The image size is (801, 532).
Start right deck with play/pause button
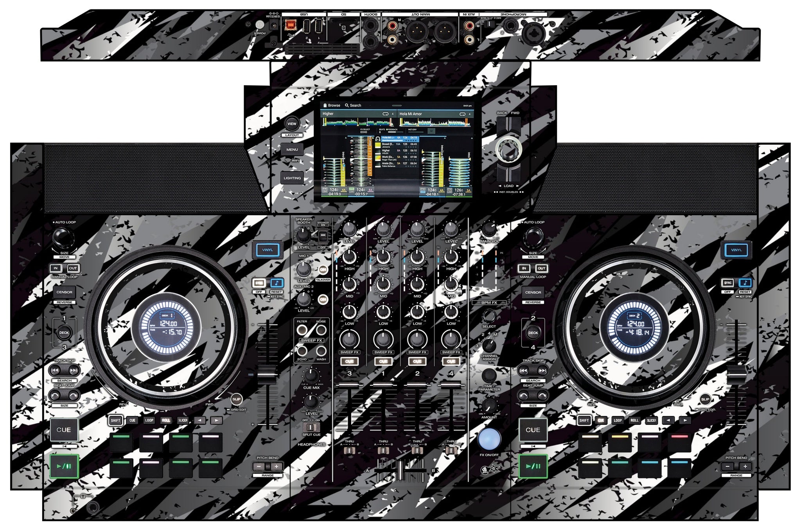click(533, 466)
